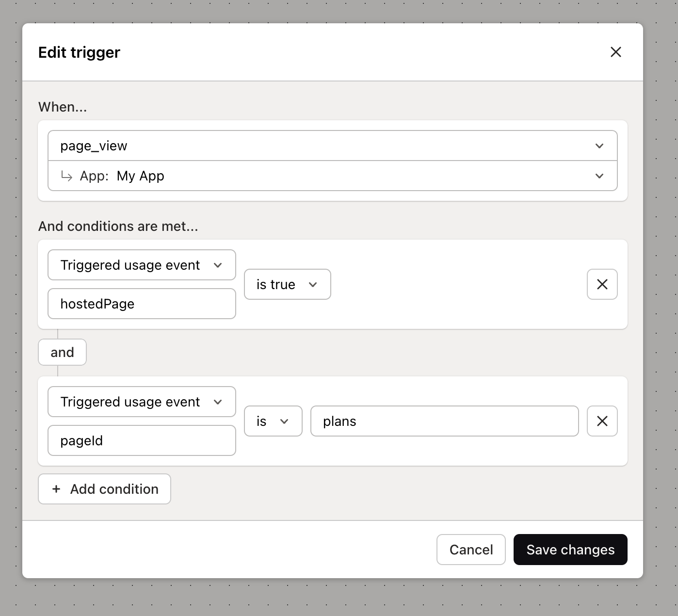Screen dimensions: 678x616
Task: Open the App: My App dropdown
Action: [x=333, y=176]
